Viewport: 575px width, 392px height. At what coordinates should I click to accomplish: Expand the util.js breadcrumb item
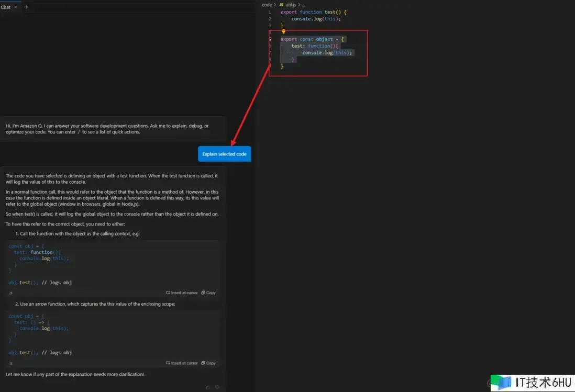point(291,5)
